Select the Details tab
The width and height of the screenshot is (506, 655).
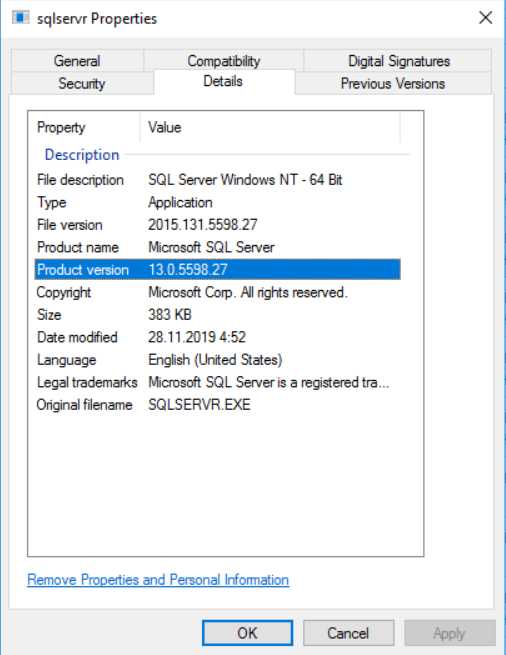(x=223, y=81)
